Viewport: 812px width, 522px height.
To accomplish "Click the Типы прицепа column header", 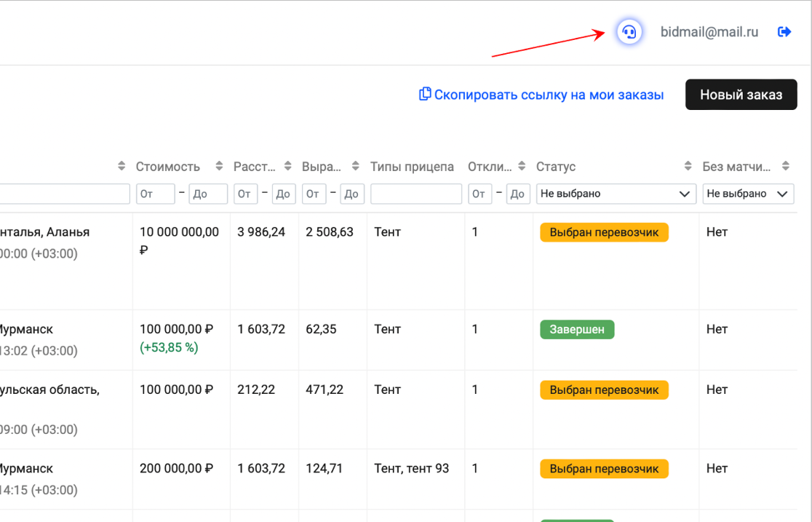I will [x=412, y=167].
